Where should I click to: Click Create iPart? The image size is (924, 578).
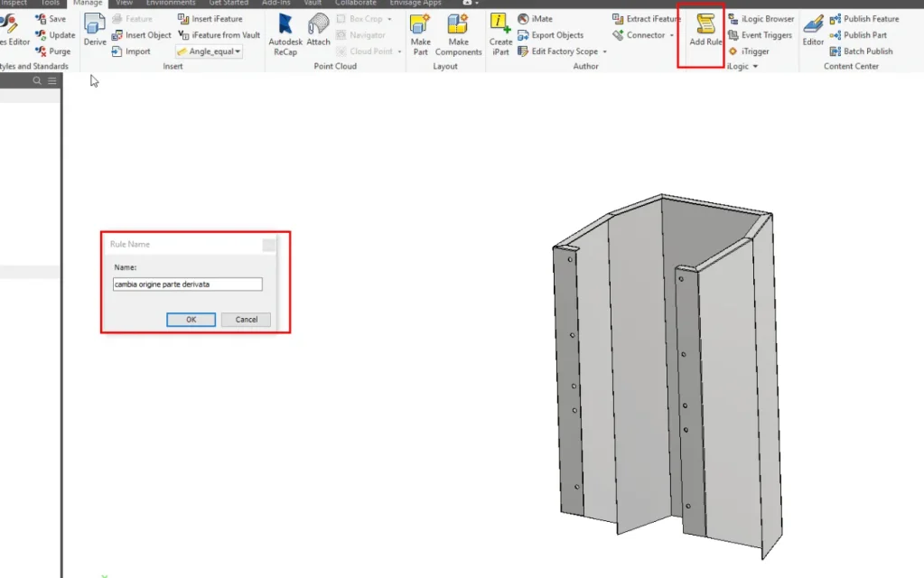500,34
